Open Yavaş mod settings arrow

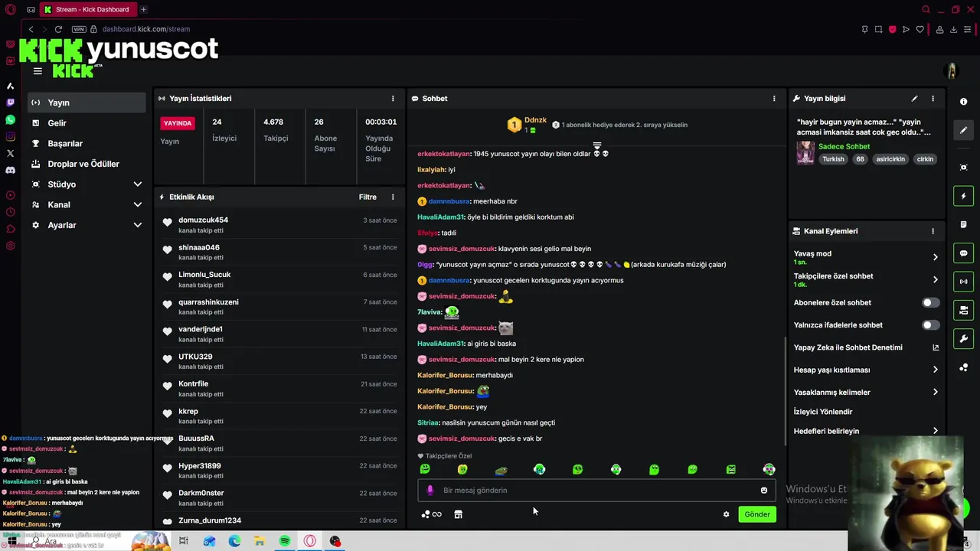(935, 257)
